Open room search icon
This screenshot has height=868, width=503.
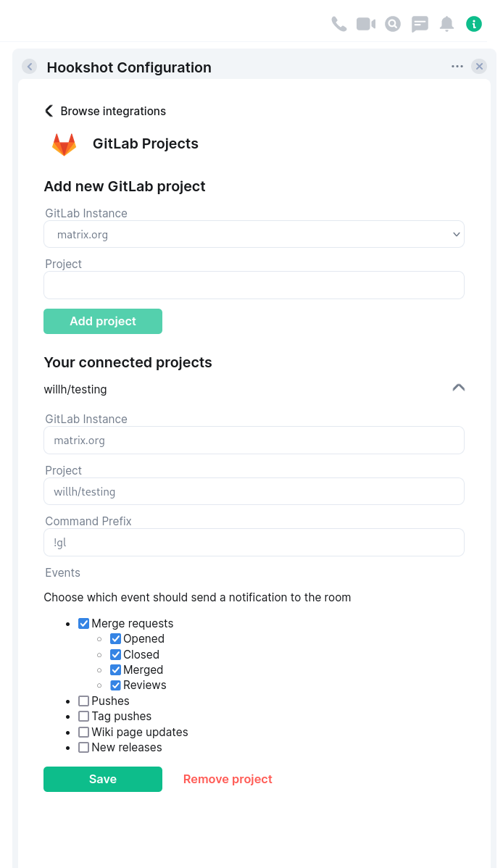393,24
